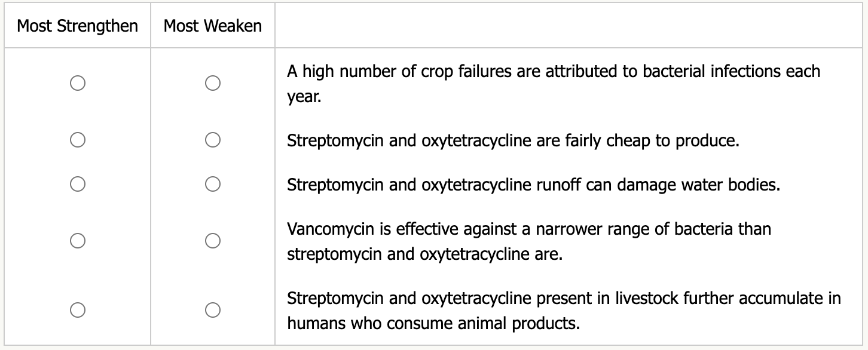
Task: Choose Most Strengthen for runoff damages water bodies
Action: [x=77, y=184]
